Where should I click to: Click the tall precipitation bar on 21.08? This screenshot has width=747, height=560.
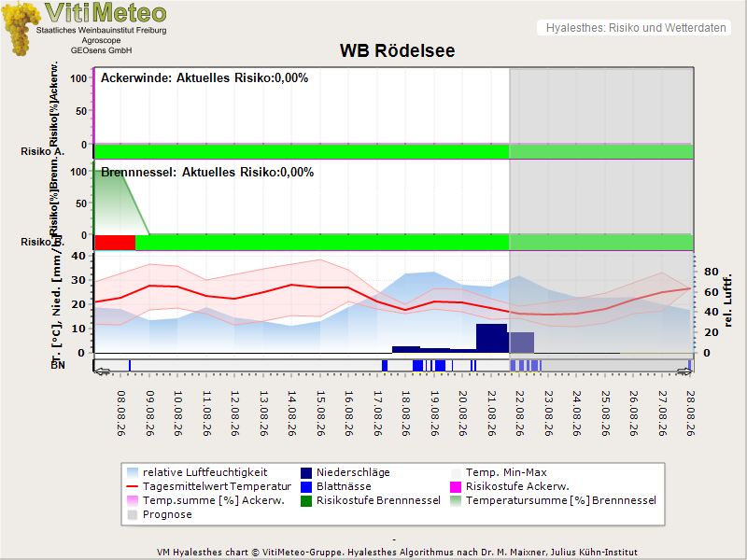point(492,338)
